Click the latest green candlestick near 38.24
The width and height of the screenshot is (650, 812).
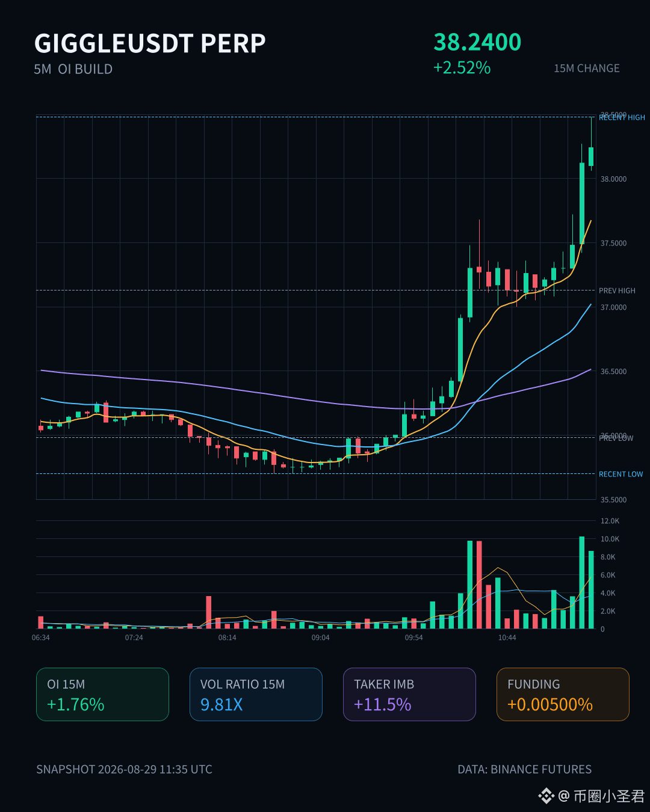click(x=591, y=156)
